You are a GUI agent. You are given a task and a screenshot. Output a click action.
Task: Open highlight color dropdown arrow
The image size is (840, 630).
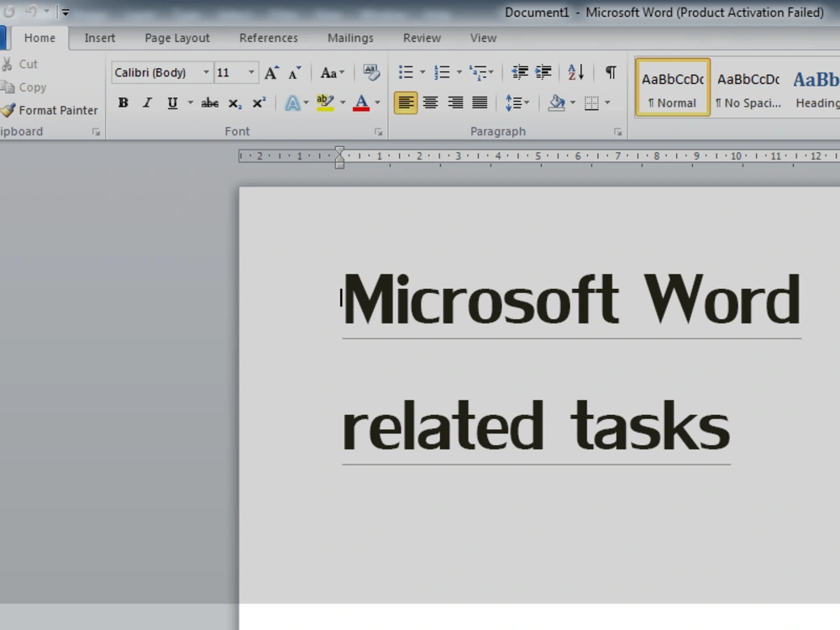[343, 102]
